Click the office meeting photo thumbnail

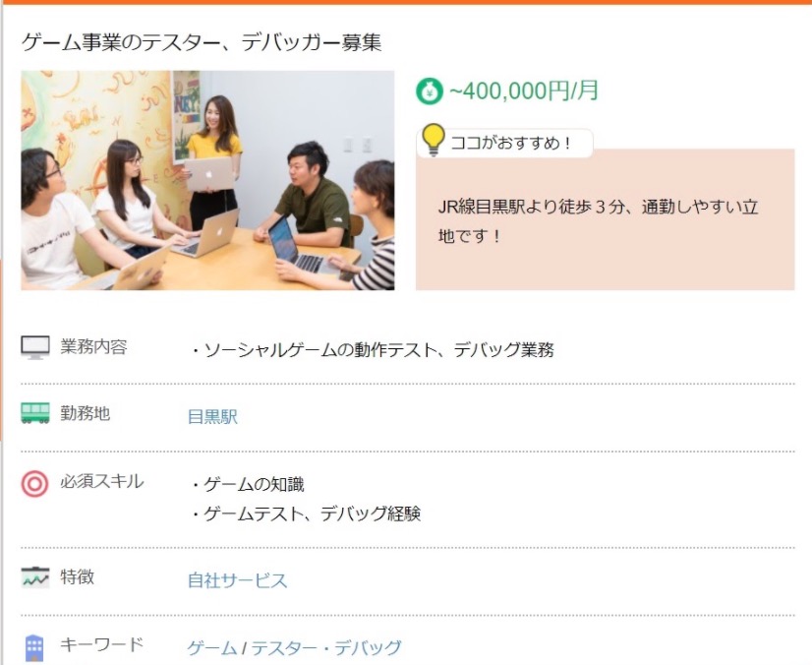coord(207,180)
